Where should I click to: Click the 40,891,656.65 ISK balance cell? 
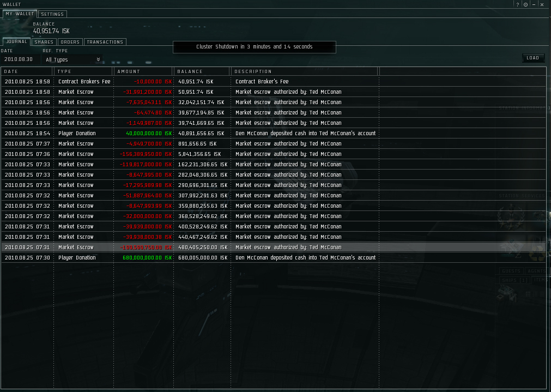click(201, 133)
